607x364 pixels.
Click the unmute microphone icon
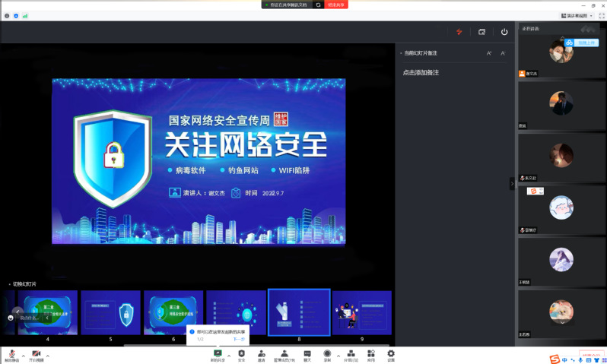(x=11, y=353)
